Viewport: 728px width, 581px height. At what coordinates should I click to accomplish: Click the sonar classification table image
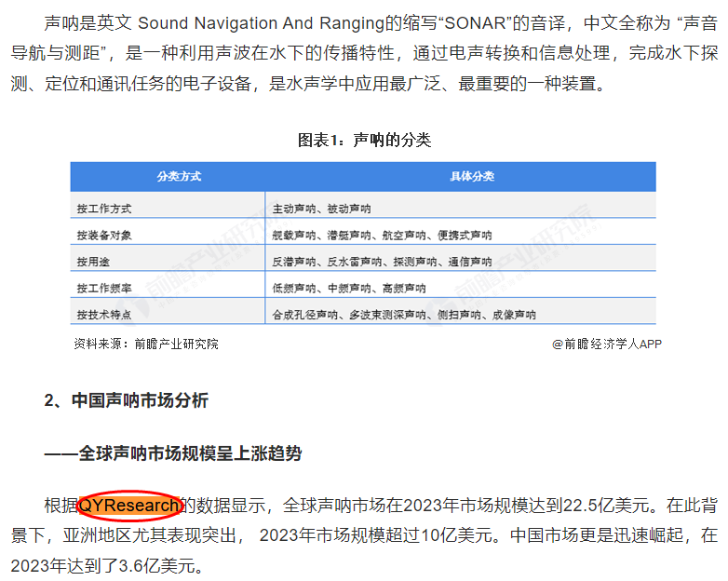pos(363,243)
